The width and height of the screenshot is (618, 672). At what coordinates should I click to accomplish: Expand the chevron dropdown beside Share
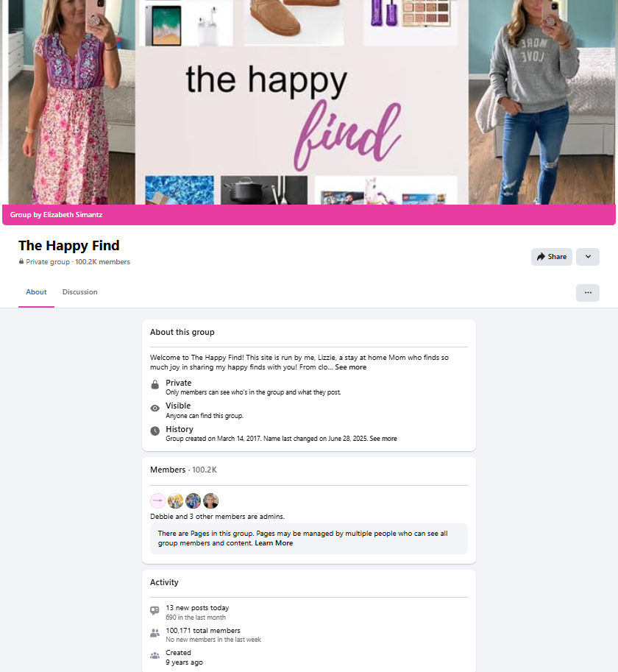[x=588, y=257]
